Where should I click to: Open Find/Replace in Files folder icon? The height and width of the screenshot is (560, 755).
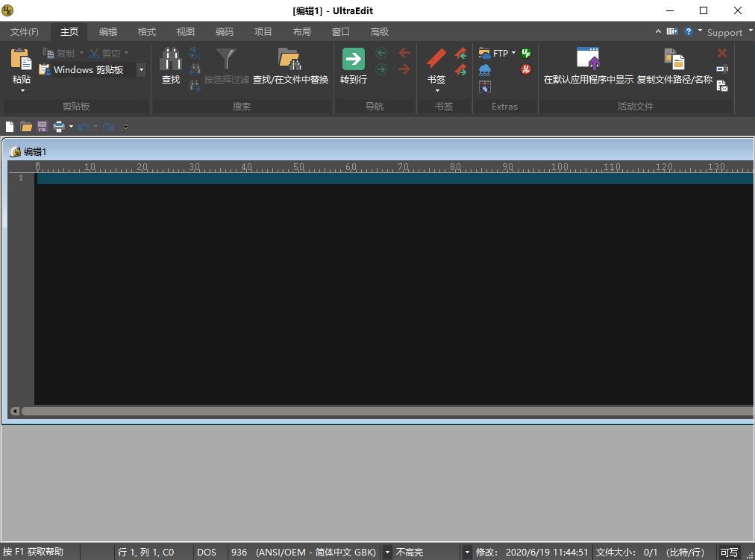pyautogui.click(x=290, y=59)
